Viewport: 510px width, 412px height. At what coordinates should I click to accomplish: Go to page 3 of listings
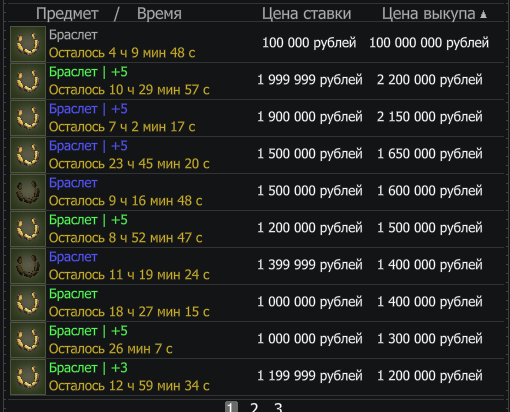point(278,407)
